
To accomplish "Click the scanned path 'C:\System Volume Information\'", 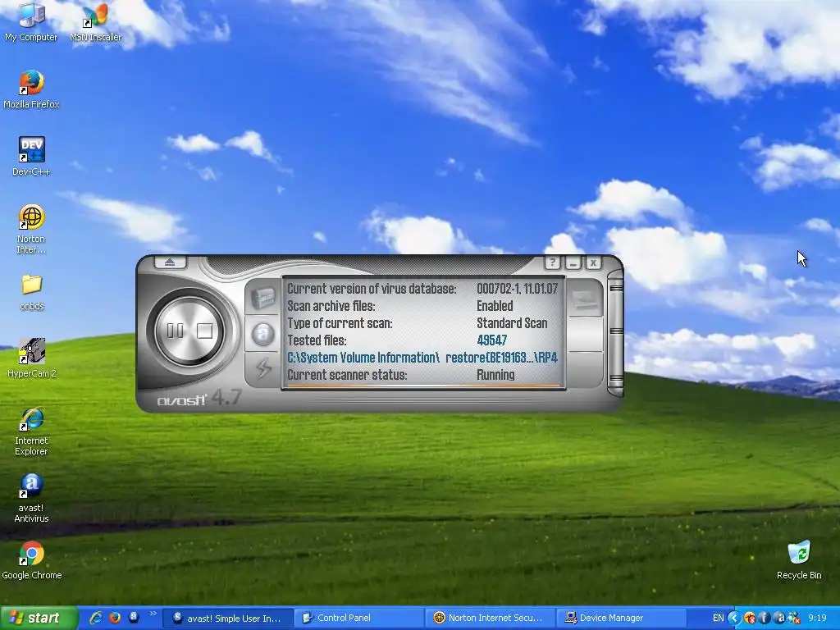I will (x=363, y=358).
